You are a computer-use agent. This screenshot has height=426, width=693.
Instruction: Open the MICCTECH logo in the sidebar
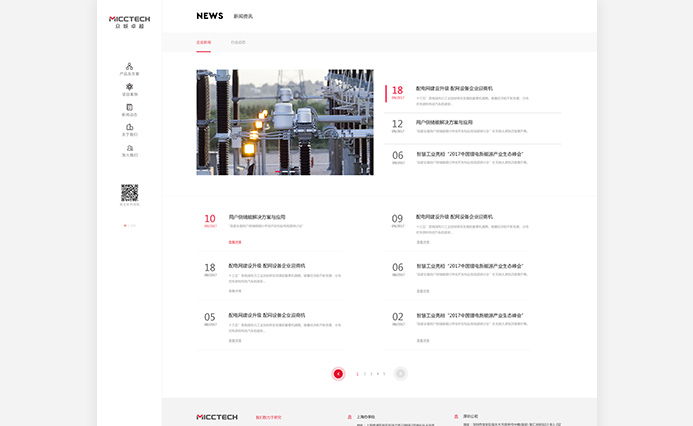pyautogui.click(x=129, y=22)
